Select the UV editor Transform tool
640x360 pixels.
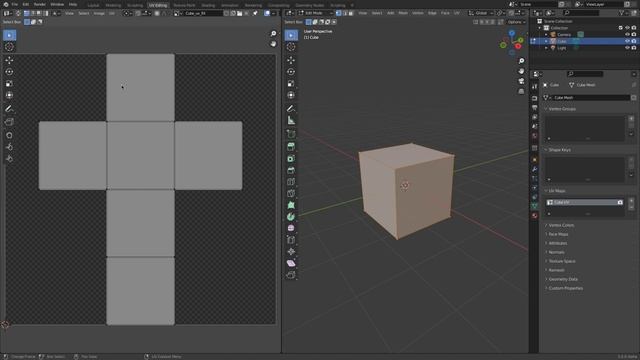[x=9, y=95]
